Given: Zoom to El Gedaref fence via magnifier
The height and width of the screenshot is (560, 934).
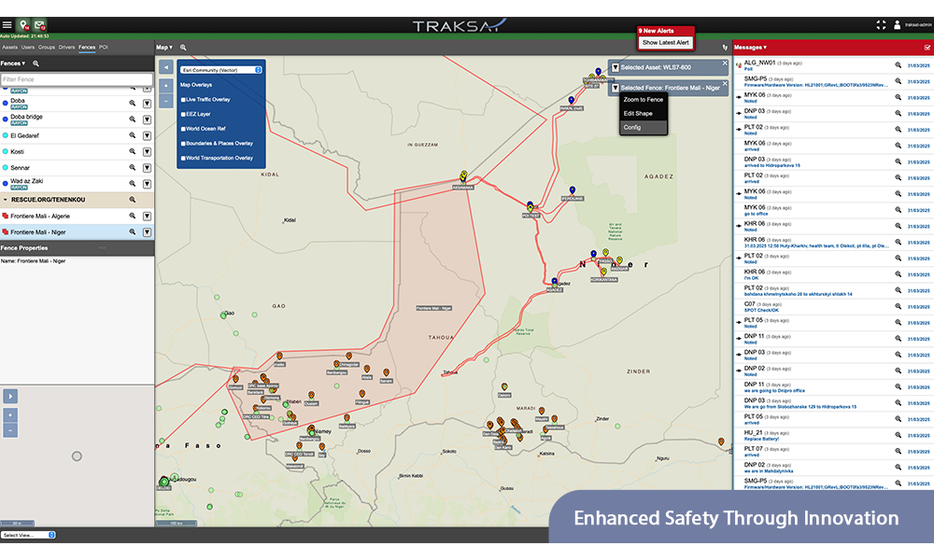Looking at the screenshot, I should 133,135.
